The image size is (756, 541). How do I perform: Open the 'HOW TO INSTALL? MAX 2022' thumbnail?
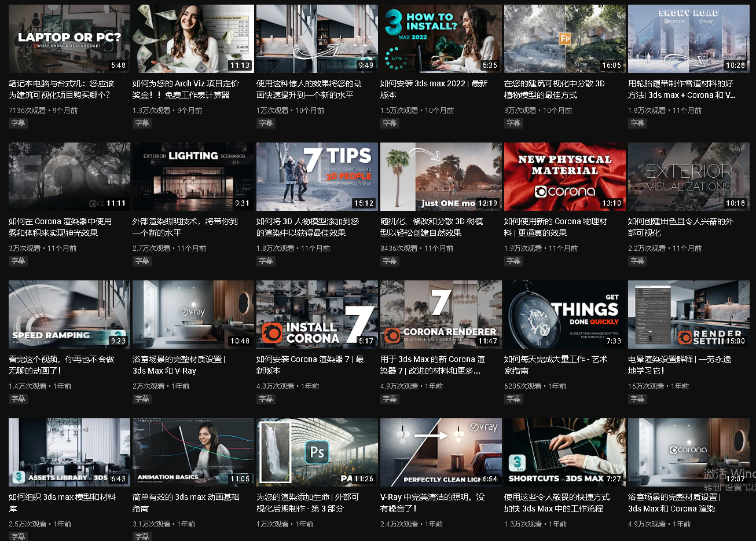(x=441, y=39)
